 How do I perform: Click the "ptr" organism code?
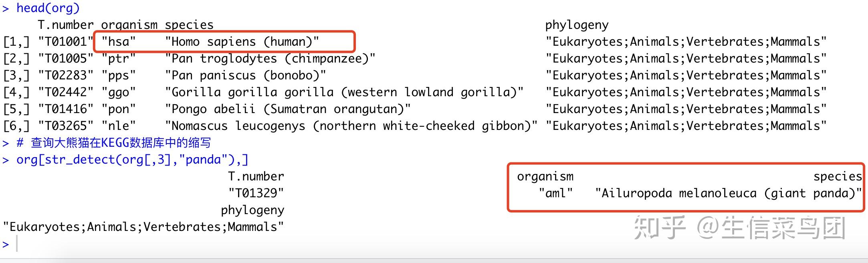point(119,59)
